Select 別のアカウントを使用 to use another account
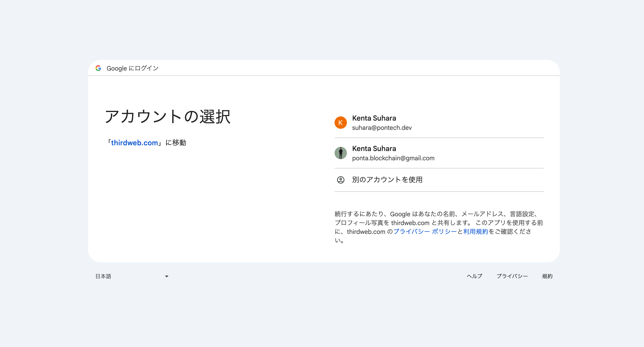The height and width of the screenshot is (347, 644). [439, 180]
